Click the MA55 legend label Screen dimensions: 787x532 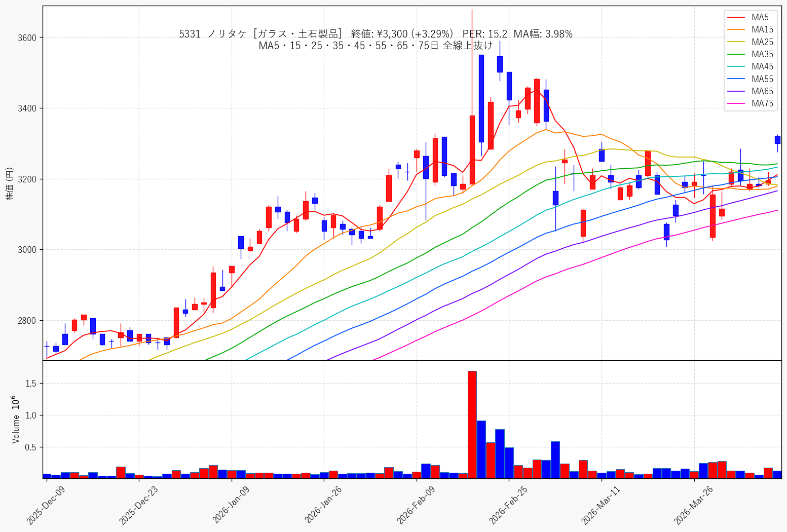pos(762,79)
